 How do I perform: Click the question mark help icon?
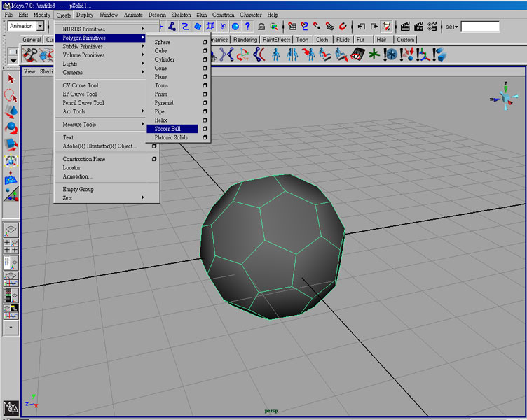coord(247,26)
